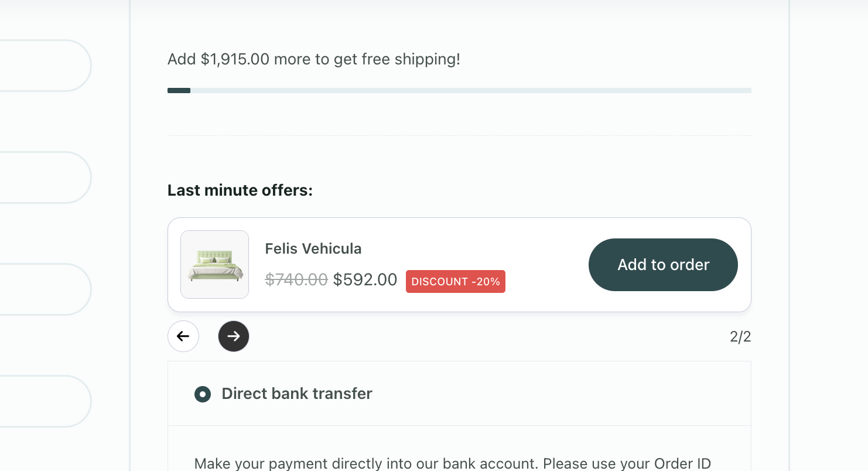Image resolution: width=868 pixels, height=471 pixels.
Task: Focus the third partially visible form field
Action: [x=41, y=289]
